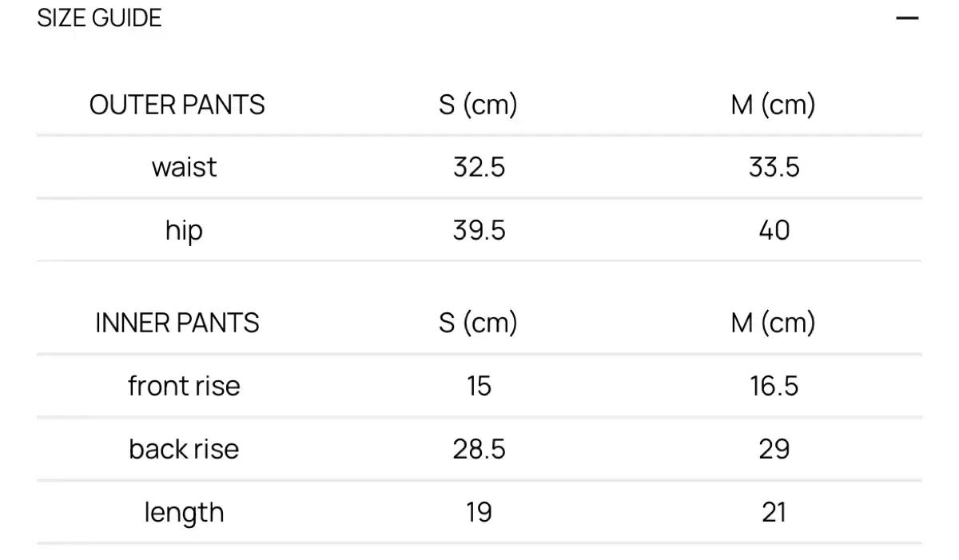Select the front rise row label
959x560 pixels.
click(184, 386)
